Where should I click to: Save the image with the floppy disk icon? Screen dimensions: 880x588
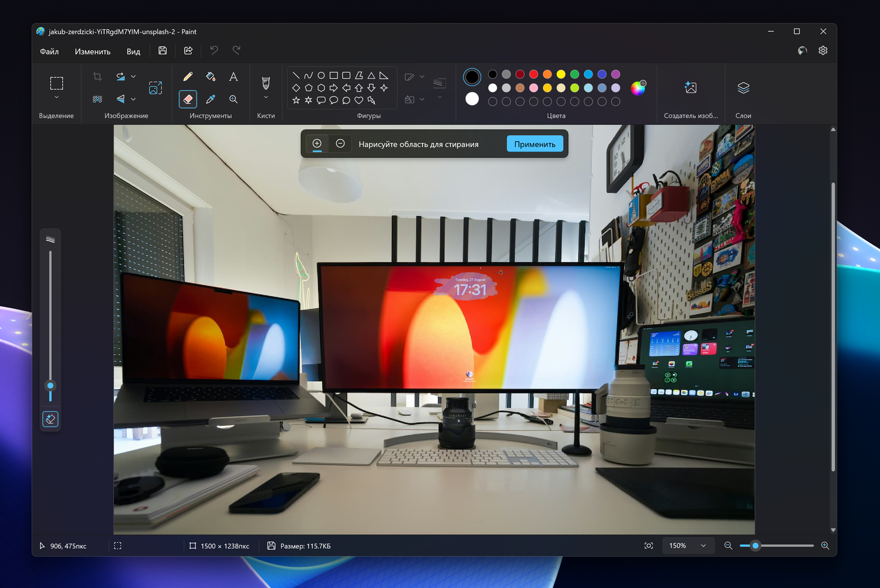[163, 51]
